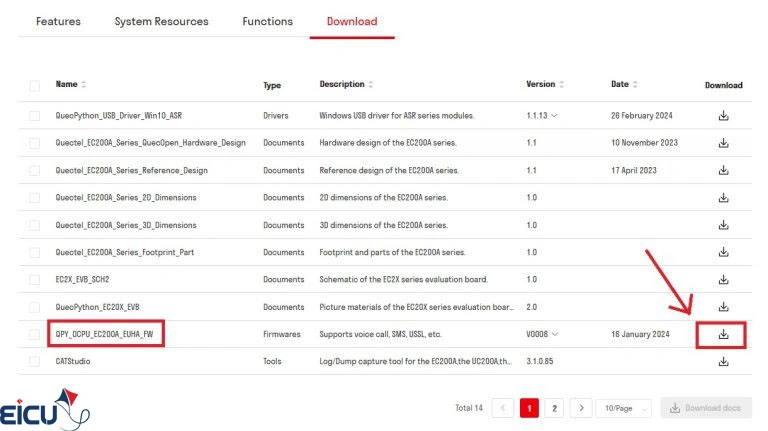Sort table by Date column
The image size is (768, 431).
(635, 84)
